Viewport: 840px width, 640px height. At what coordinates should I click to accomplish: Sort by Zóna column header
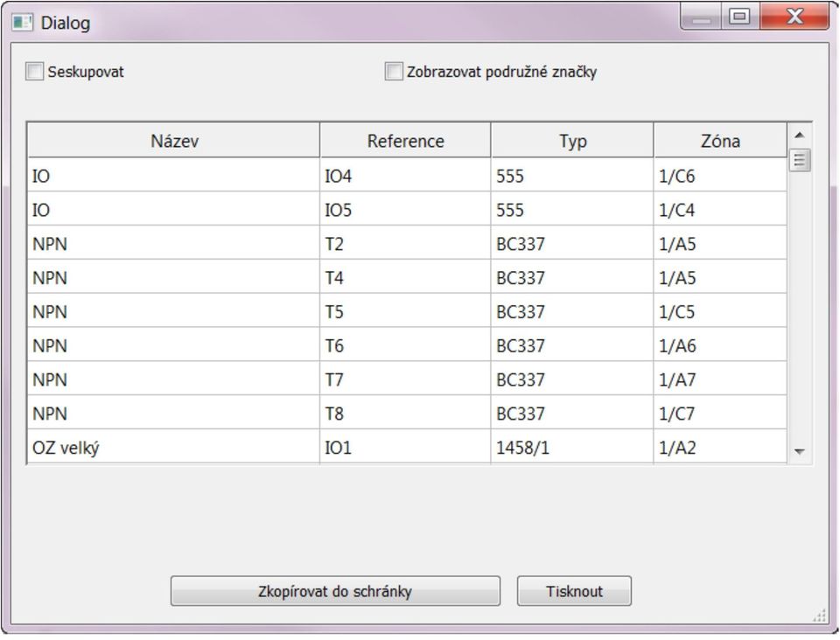coord(720,141)
